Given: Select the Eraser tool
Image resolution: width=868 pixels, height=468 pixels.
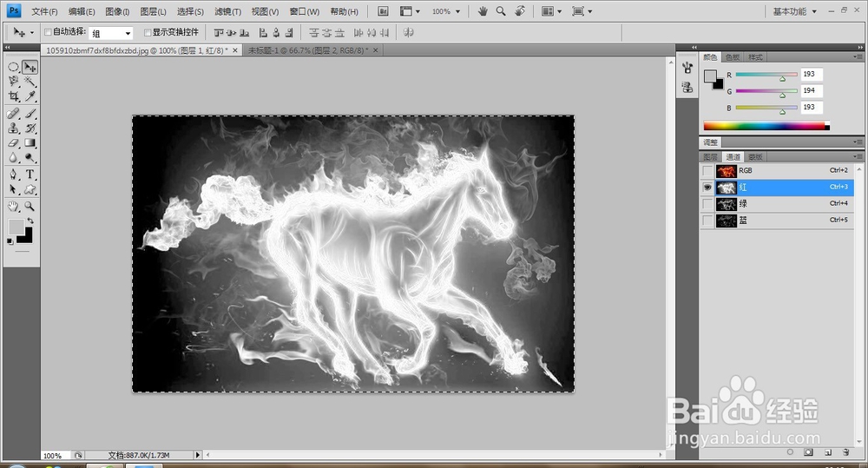Looking at the screenshot, I should click(13, 143).
